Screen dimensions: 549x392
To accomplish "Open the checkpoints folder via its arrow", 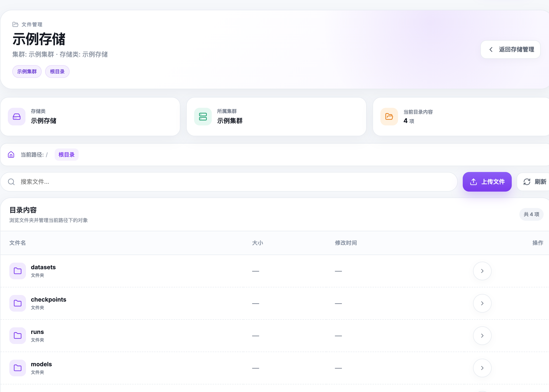I will click(x=482, y=303).
